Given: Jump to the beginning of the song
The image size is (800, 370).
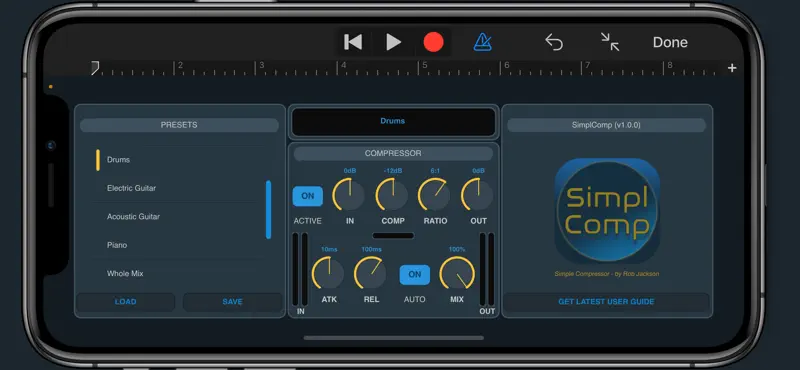Looking at the screenshot, I should tap(353, 42).
